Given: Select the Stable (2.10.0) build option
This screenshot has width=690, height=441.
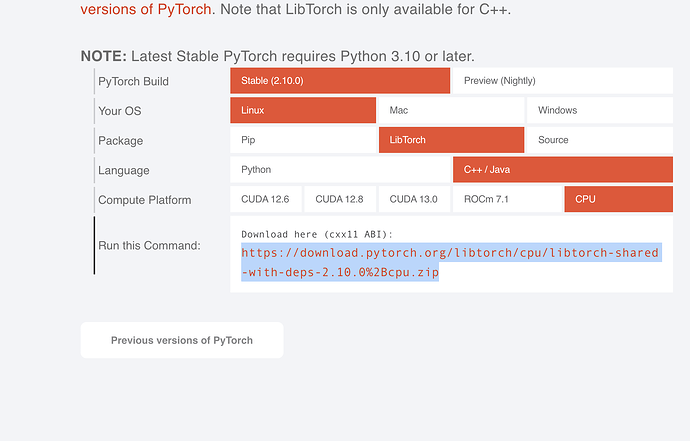Looking at the screenshot, I should tap(339, 81).
